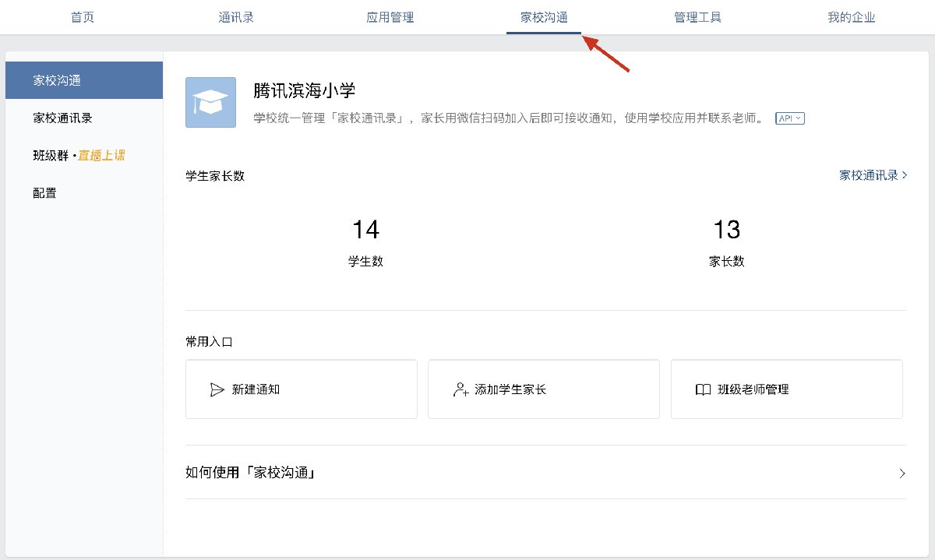The image size is (935, 560).
Task: Open the 通讯录 top navigation tab
Action: [236, 17]
